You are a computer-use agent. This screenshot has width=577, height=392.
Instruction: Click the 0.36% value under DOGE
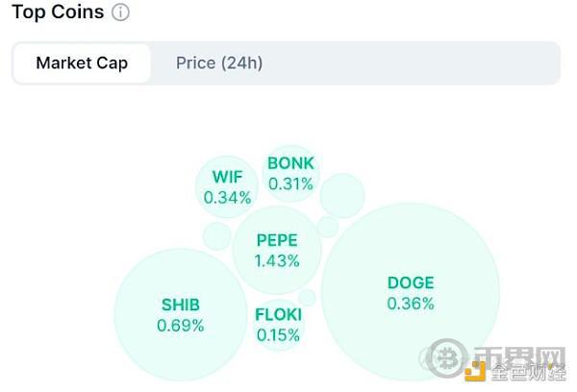[411, 304]
